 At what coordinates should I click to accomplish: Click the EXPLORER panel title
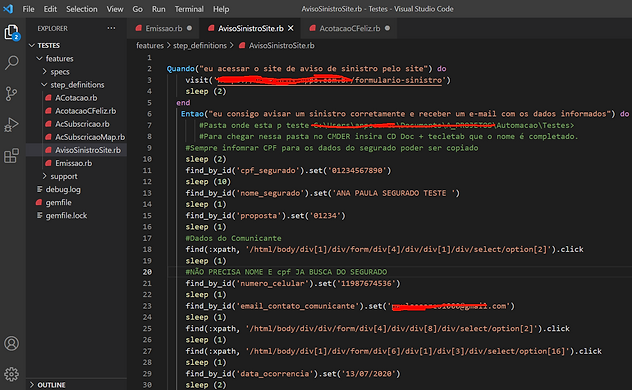52,29
